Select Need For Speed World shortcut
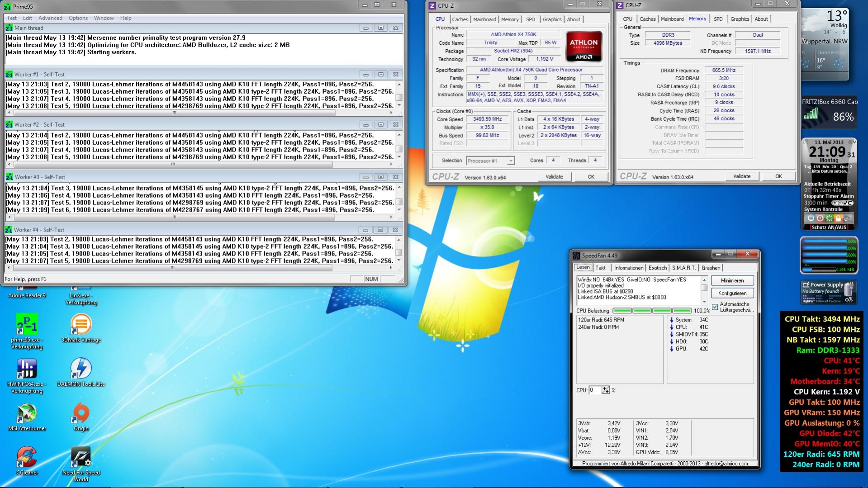The image size is (868, 488). pyautogui.click(x=81, y=464)
